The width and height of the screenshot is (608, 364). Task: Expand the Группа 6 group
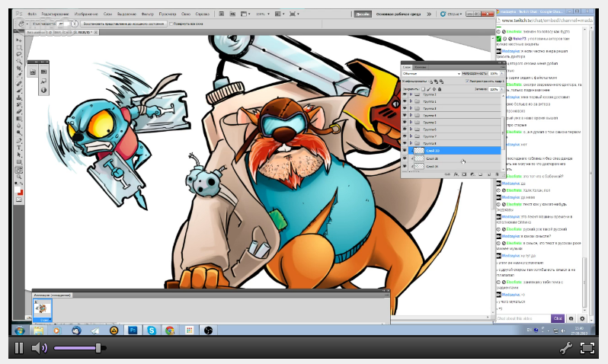pyautogui.click(x=411, y=129)
